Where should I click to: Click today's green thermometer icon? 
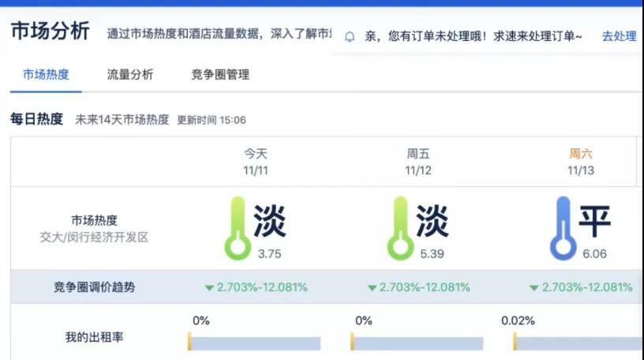[x=237, y=229]
